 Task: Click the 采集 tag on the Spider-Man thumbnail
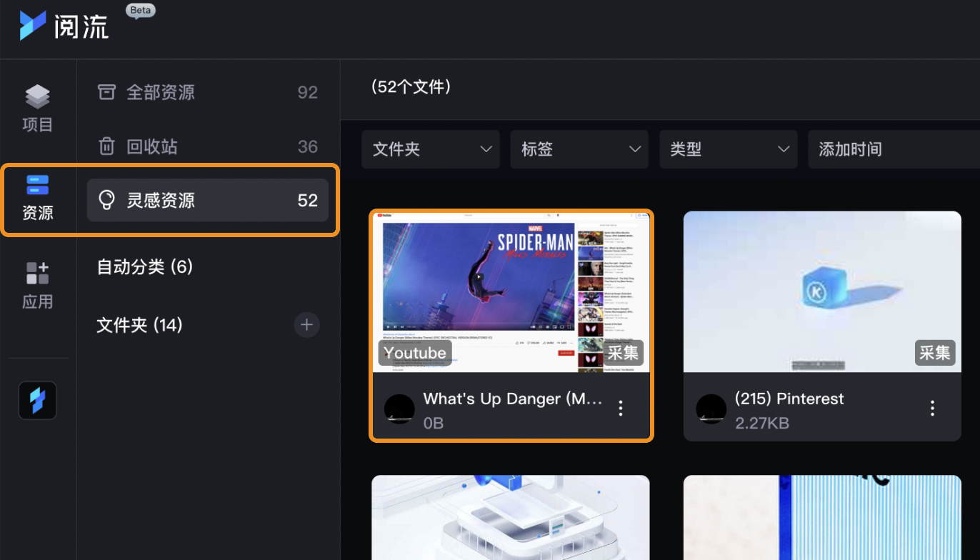624,353
